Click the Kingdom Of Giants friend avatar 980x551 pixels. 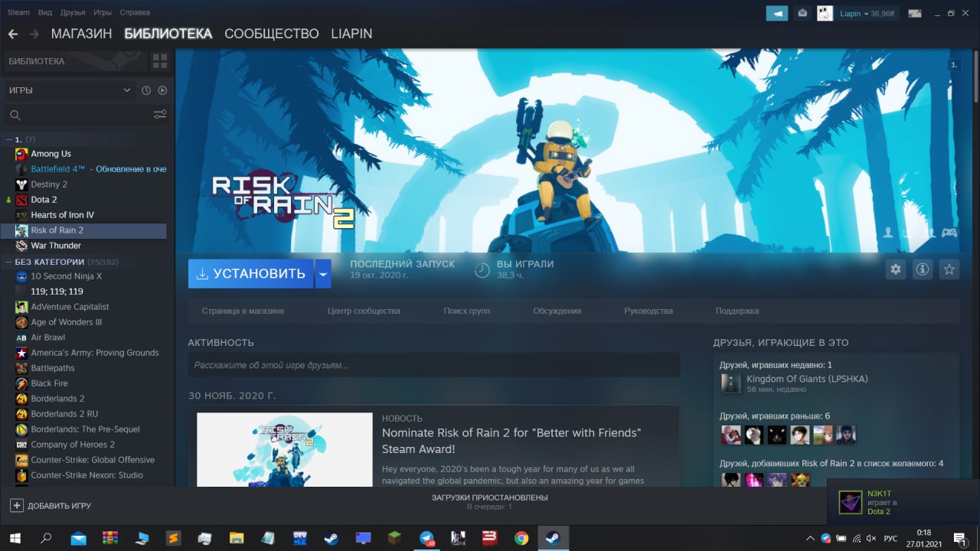coord(730,383)
